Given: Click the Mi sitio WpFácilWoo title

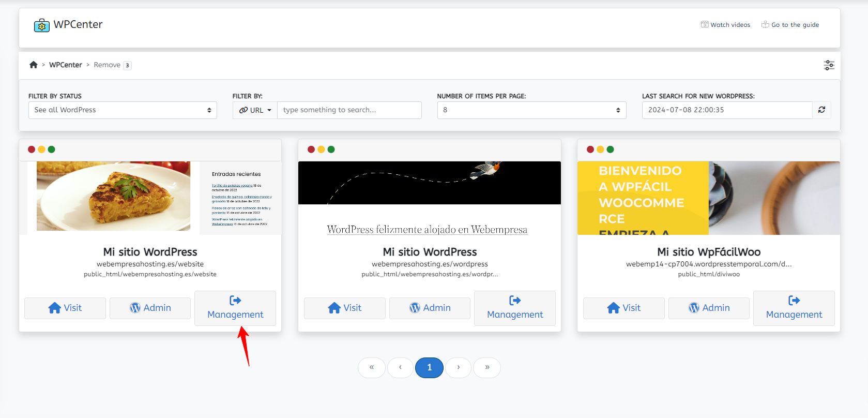Looking at the screenshot, I should click(x=709, y=252).
